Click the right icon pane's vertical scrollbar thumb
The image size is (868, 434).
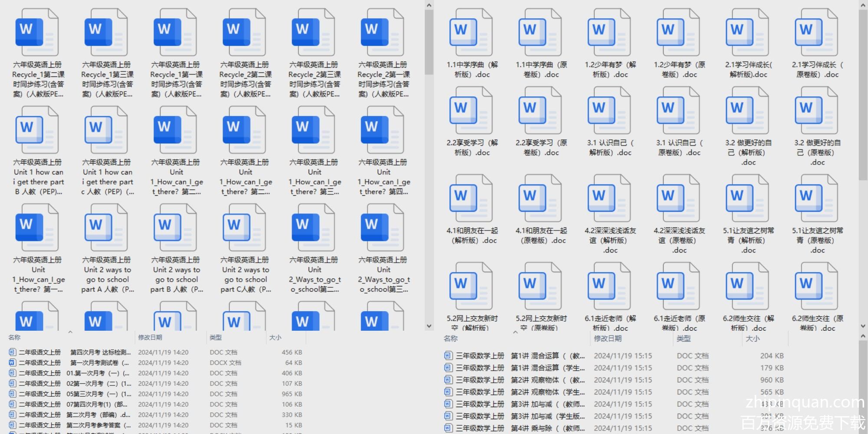[863, 93]
